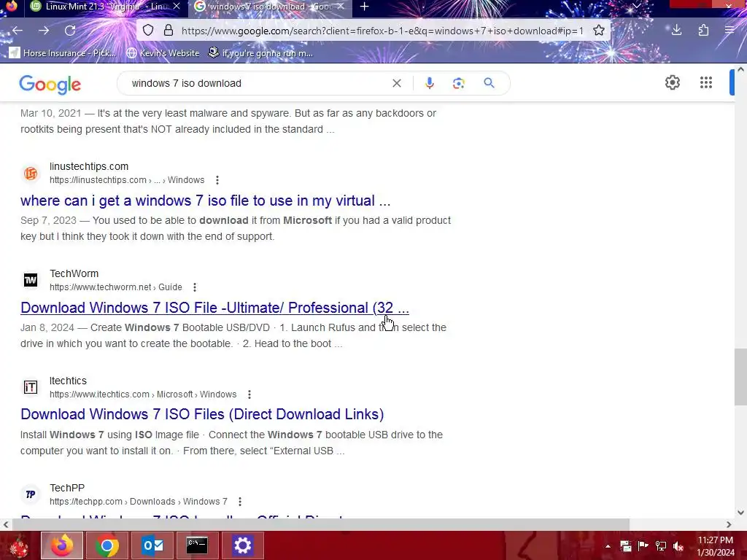This screenshot has height=560, width=747.
Task: Select the windows 7 iso download tab
Action: click(x=270, y=7)
